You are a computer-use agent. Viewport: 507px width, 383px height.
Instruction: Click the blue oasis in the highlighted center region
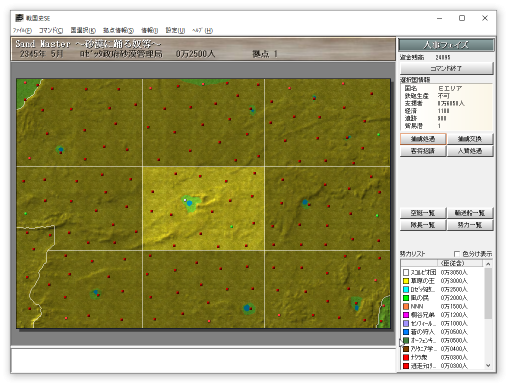(189, 203)
